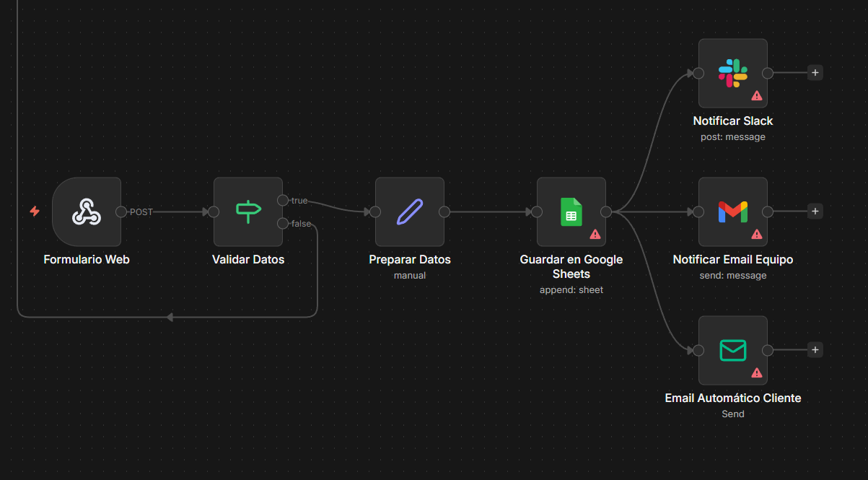Open the Guardar en Google Sheets node
The width and height of the screenshot is (868, 480).
click(571, 211)
